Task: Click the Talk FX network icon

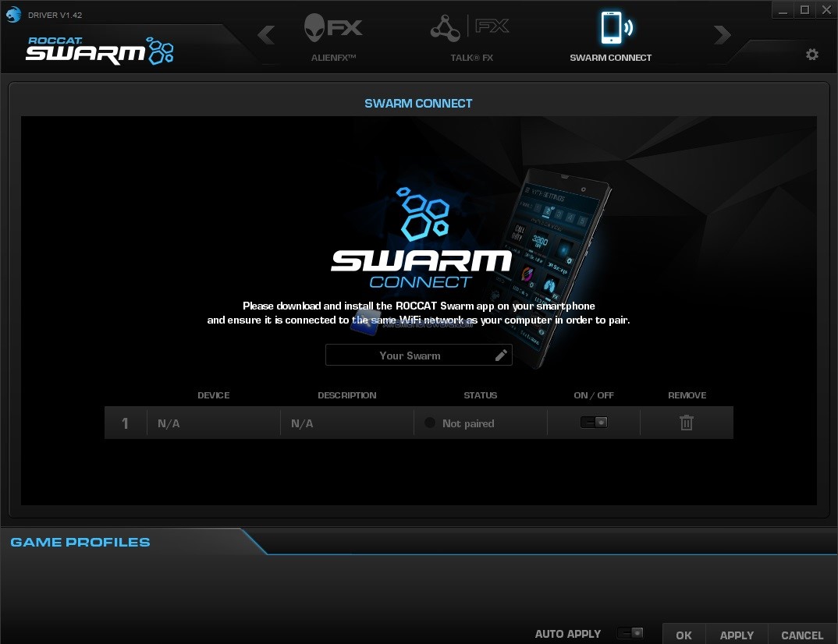Action: point(445,28)
